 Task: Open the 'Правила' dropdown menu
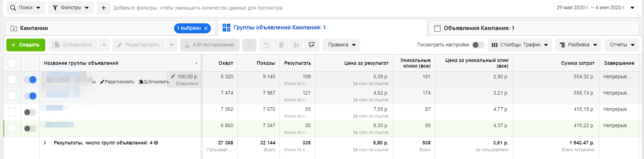pos(341,45)
